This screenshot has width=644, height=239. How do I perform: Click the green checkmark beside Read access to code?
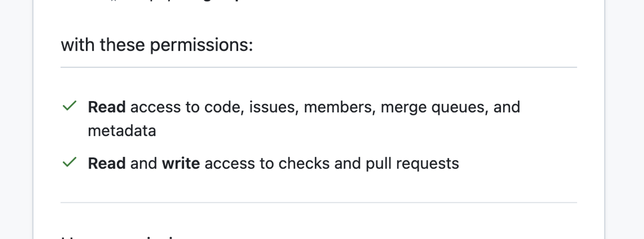coord(70,106)
